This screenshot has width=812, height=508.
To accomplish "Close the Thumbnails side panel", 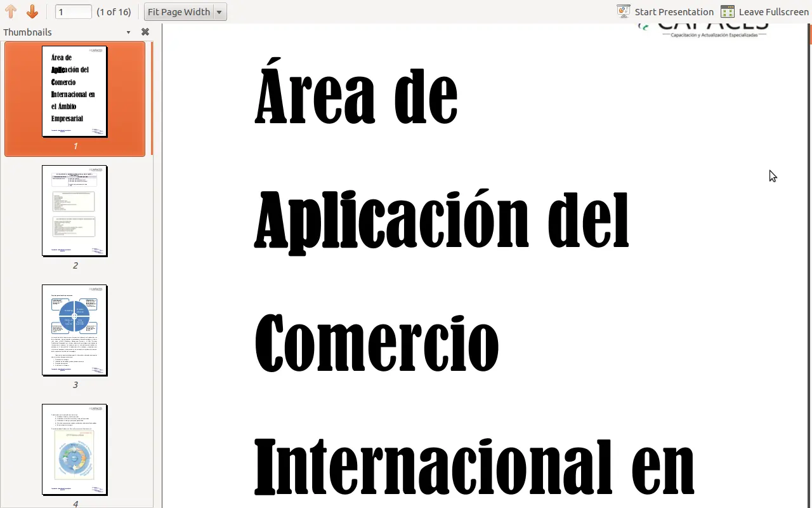I will tap(145, 32).
